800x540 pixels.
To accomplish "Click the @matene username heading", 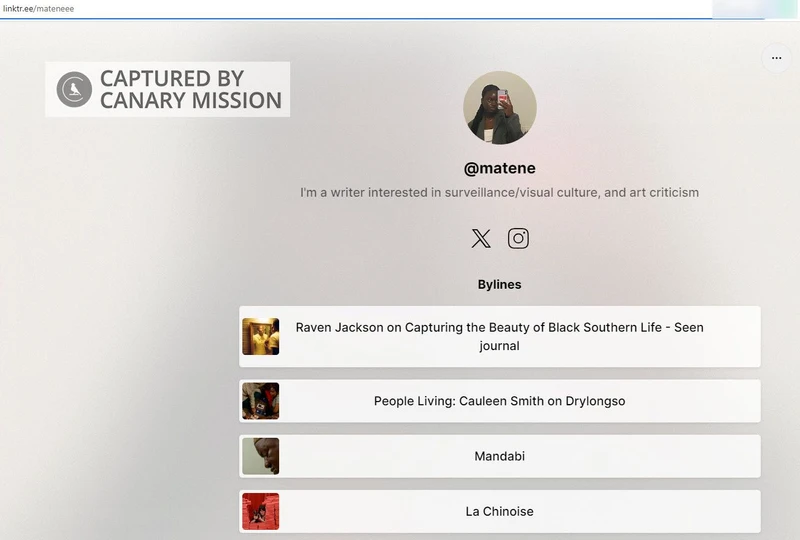I will point(500,168).
